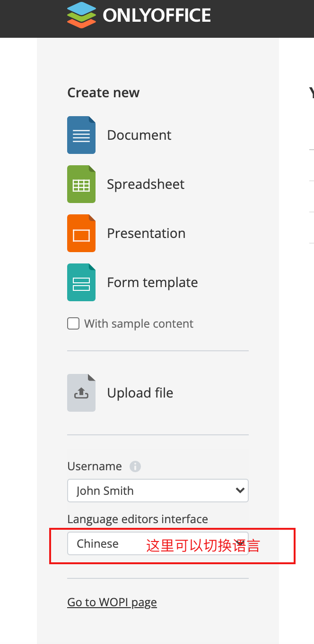This screenshot has height=644, width=314.
Task: Create a new Document via its text label
Action: [139, 135]
